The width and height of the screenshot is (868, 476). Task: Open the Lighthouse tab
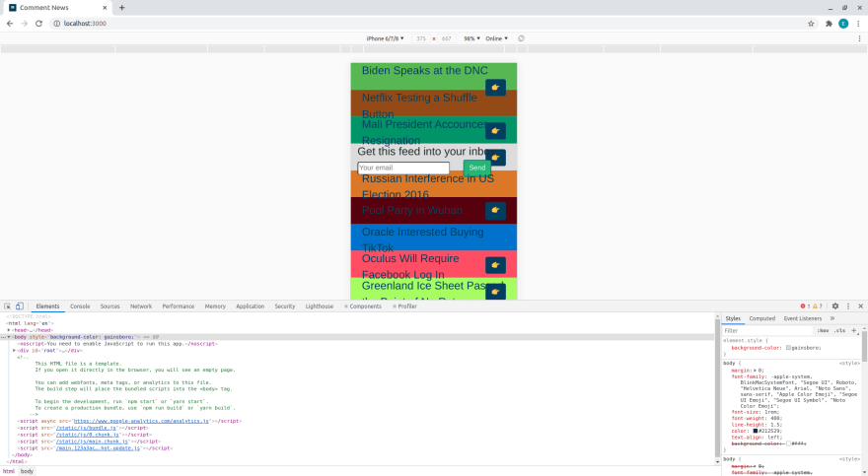(319, 306)
